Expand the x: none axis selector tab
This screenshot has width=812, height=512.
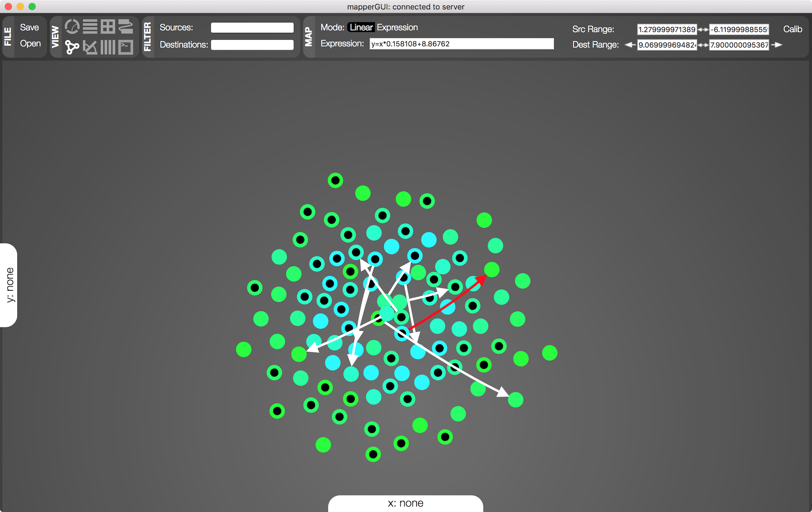(x=405, y=503)
